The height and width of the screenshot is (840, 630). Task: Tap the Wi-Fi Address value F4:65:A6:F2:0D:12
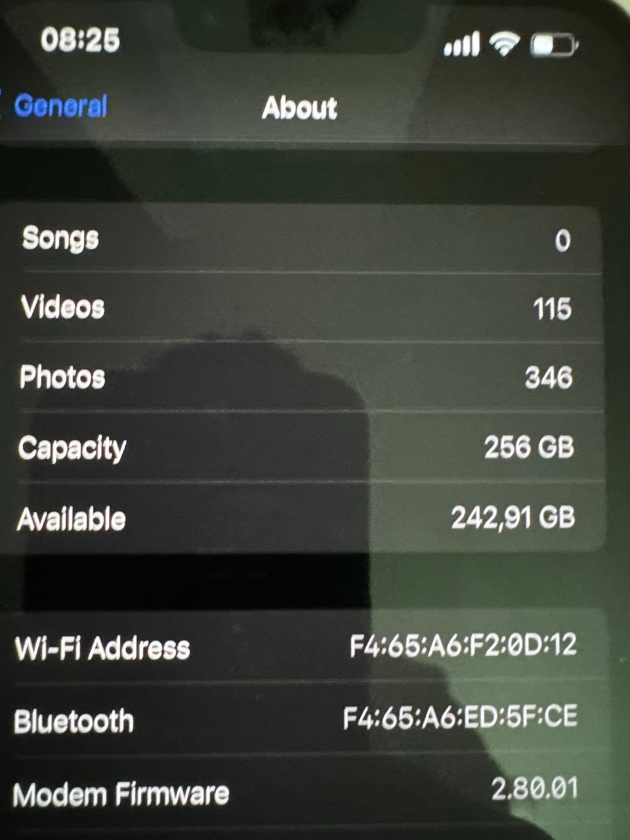coord(463,645)
